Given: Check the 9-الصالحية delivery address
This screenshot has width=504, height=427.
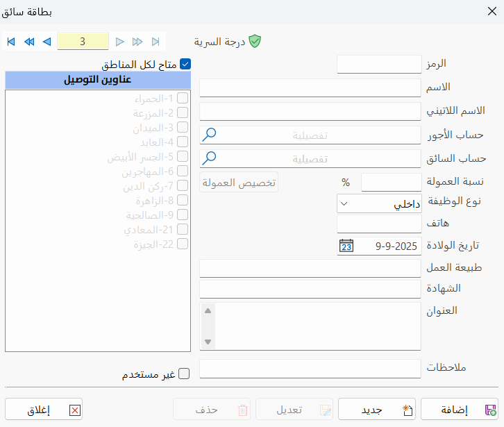Looking at the screenshot, I should (183, 215).
